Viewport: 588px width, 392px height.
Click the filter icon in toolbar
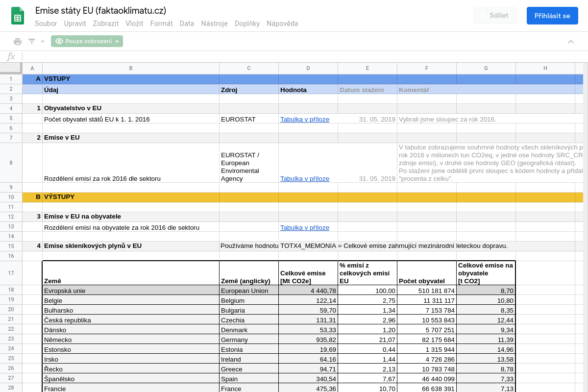[x=32, y=41]
